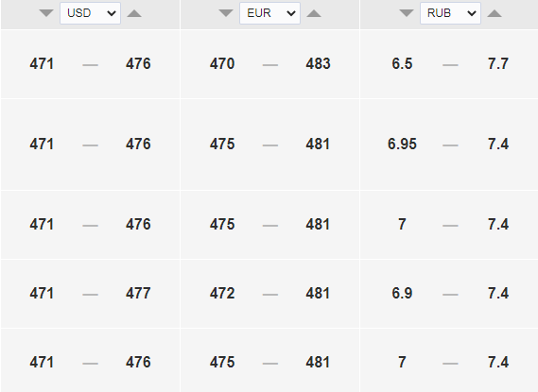Sort EUR column descending with down arrow
Screen dimensions: 538x392
point(226,13)
